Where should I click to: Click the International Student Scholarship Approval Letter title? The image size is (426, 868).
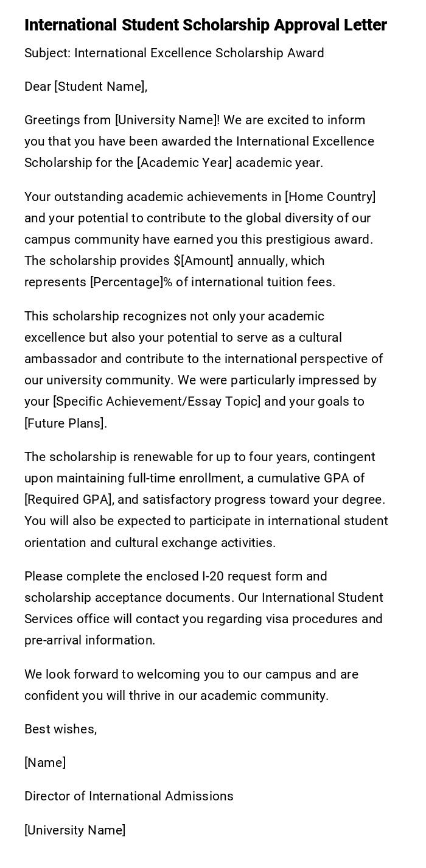tap(206, 25)
